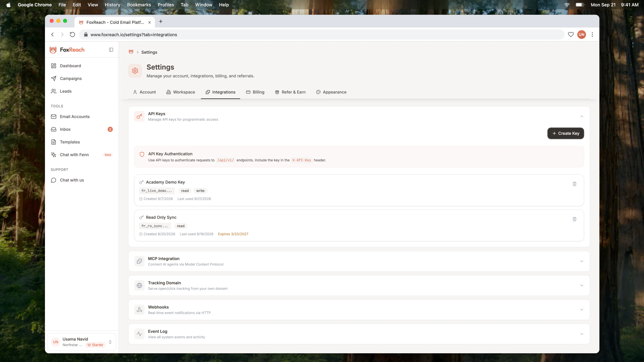Click the browser back arrow

[53, 34]
